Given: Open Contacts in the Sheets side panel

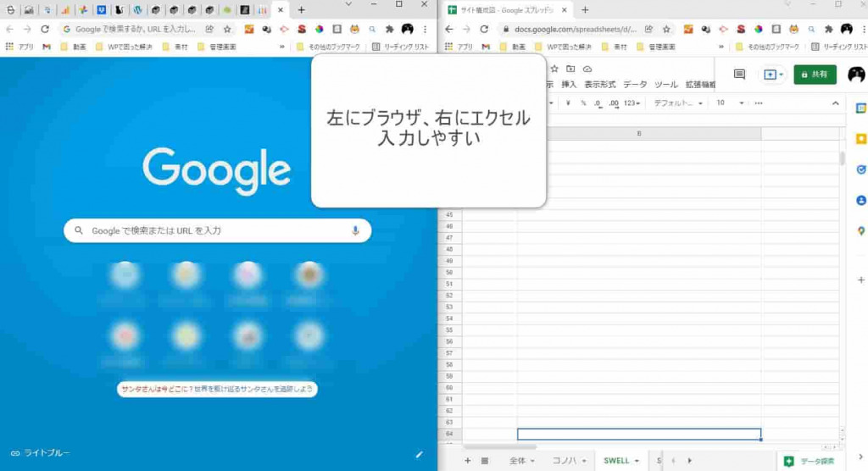Looking at the screenshot, I should (861, 201).
